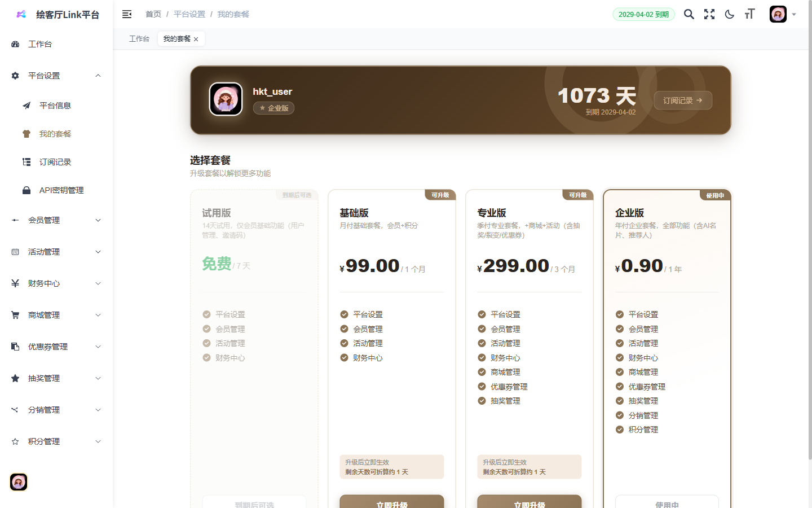This screenshot has width=812, height=508.
Task: Click the 商城管理 cart icon
Action: click(x=15, y=315)
